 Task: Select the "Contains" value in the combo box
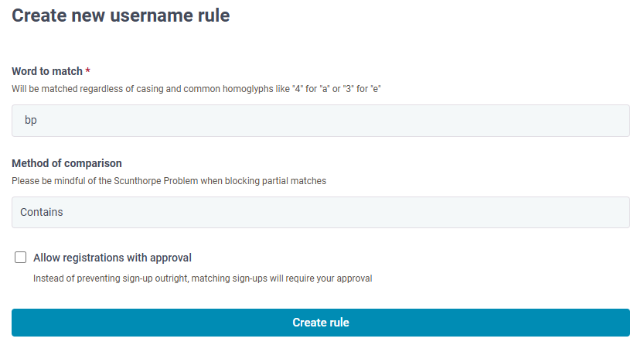42,212
